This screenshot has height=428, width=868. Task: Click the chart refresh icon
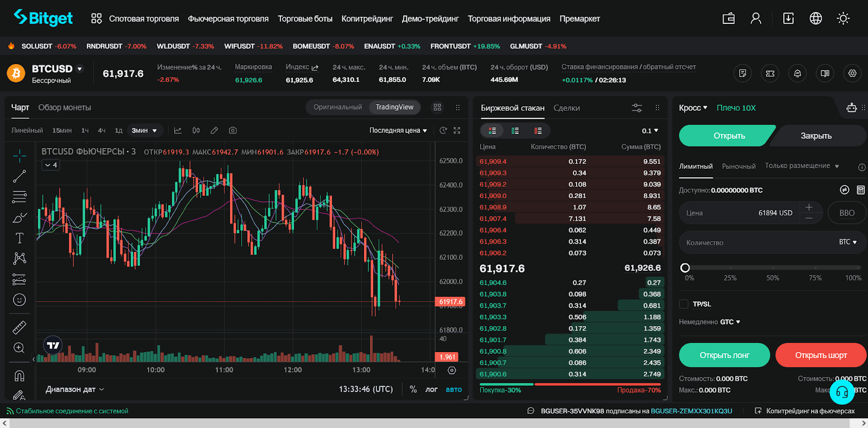[x=443, y=130]
